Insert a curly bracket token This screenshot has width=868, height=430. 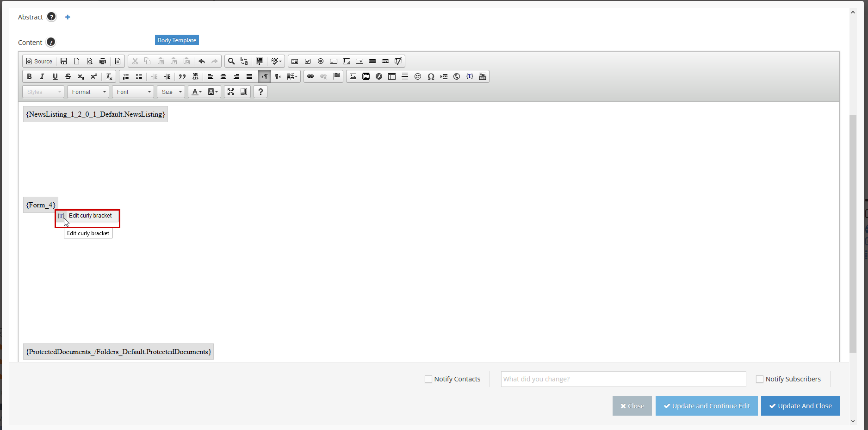tap(470, 76)
